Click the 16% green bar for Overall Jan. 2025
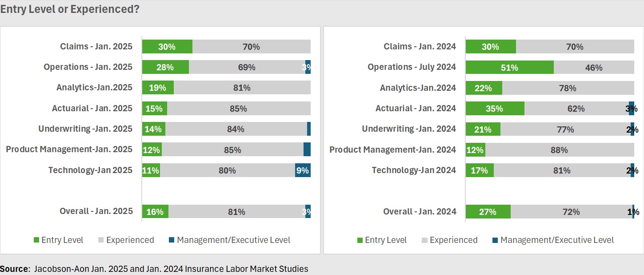This screenshot has height=275, width=644. tap(155, 212)
